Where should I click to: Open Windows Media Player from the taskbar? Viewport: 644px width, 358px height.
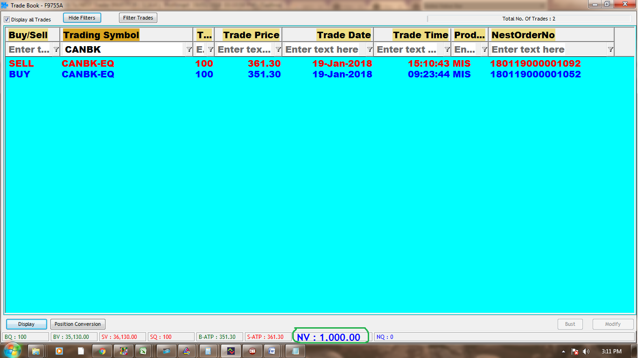59,351
